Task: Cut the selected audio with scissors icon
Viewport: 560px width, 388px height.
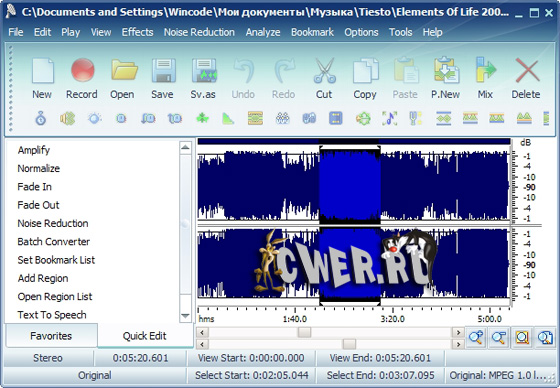Action: click(324, 79)
